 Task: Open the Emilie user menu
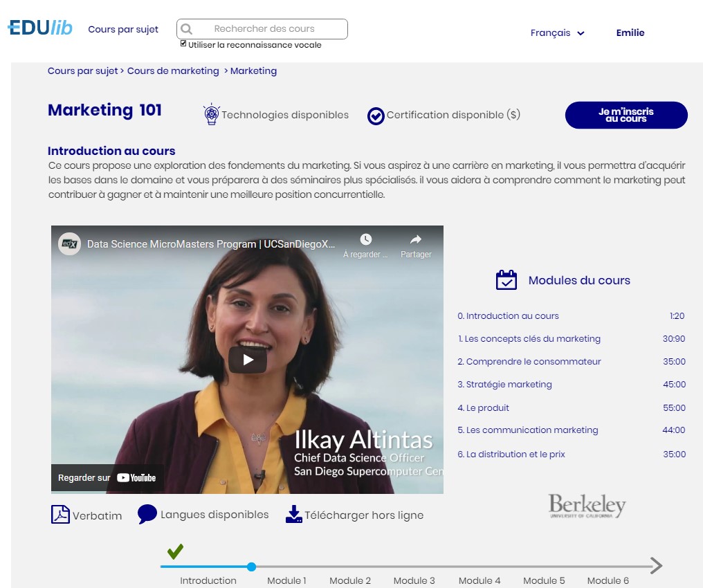pyautogui.click(x=630, y=33)
